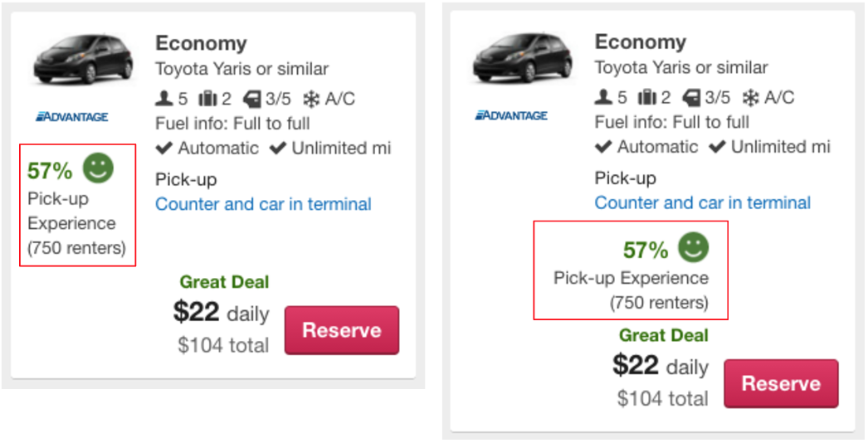This screenshot has height=443, width=868.
Task: Click the passenger seats icon in right card
Action: coord(604,98)
